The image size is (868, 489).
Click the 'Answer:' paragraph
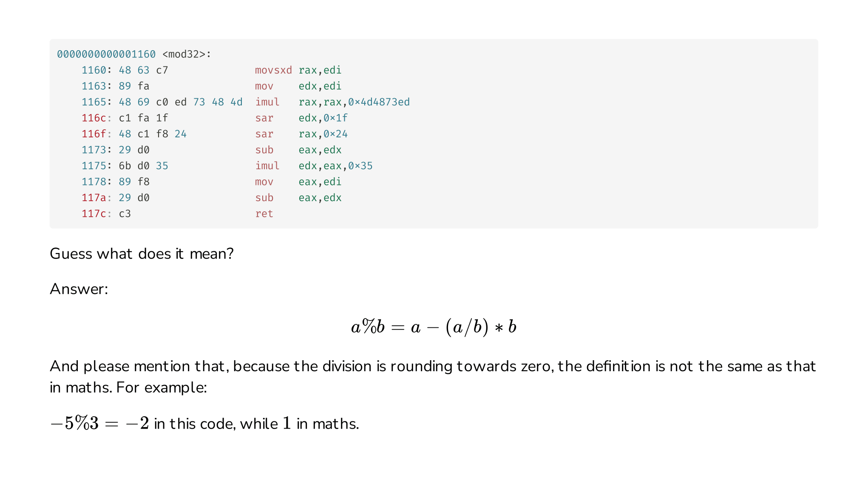pos(79,289)
